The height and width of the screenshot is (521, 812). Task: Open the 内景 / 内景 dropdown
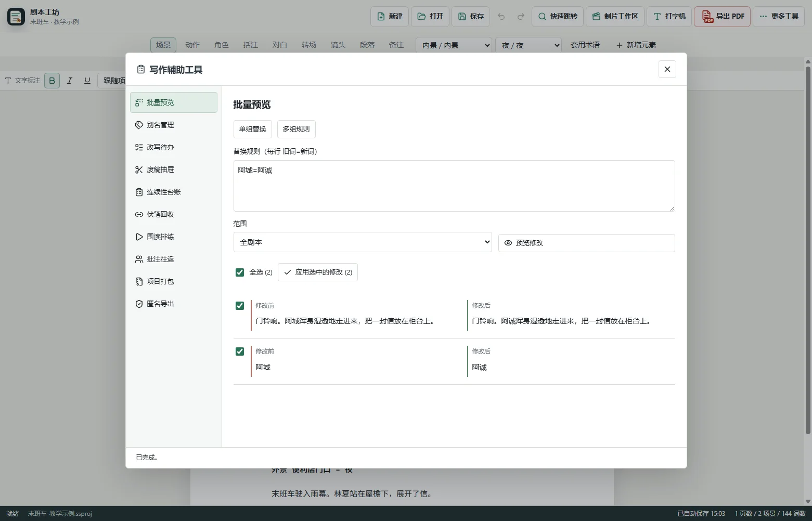click(454, 45)
